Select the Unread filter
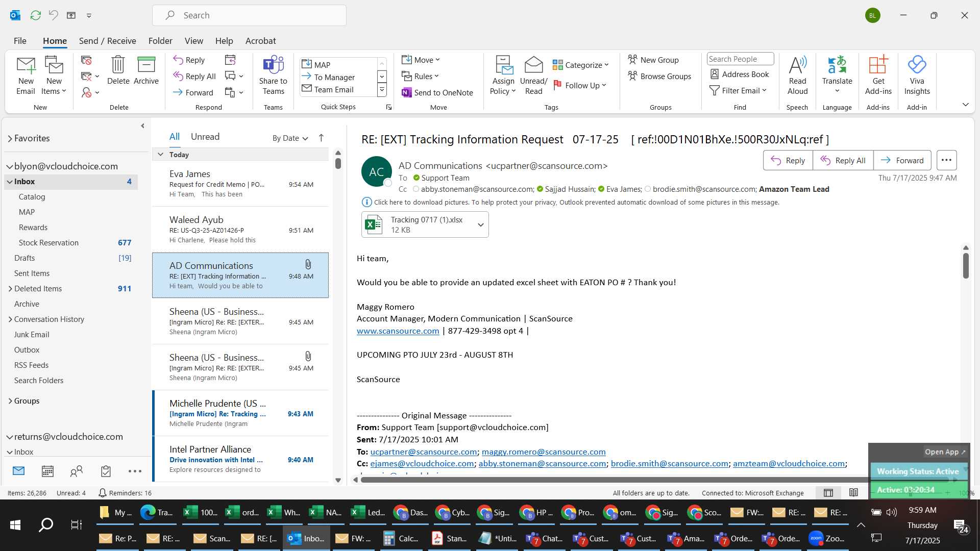 pyautogui.click(x=205, y=137)
